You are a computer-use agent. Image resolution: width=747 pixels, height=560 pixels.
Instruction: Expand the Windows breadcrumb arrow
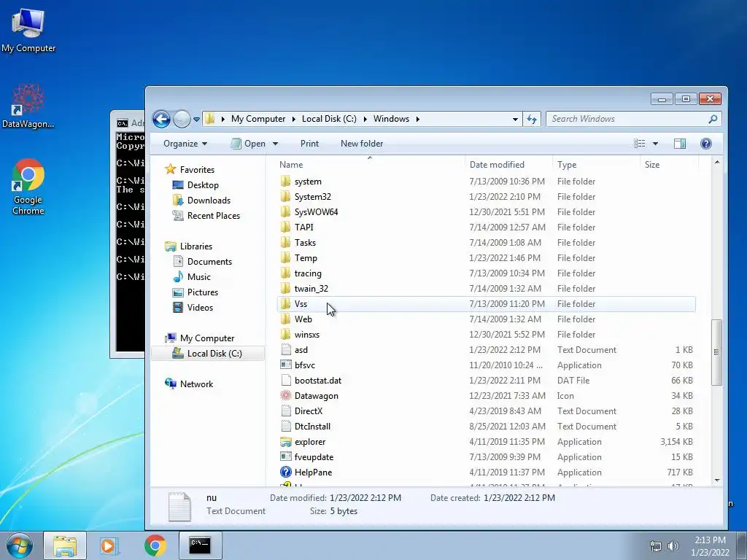pyautogui.click(x=417, y=119)
